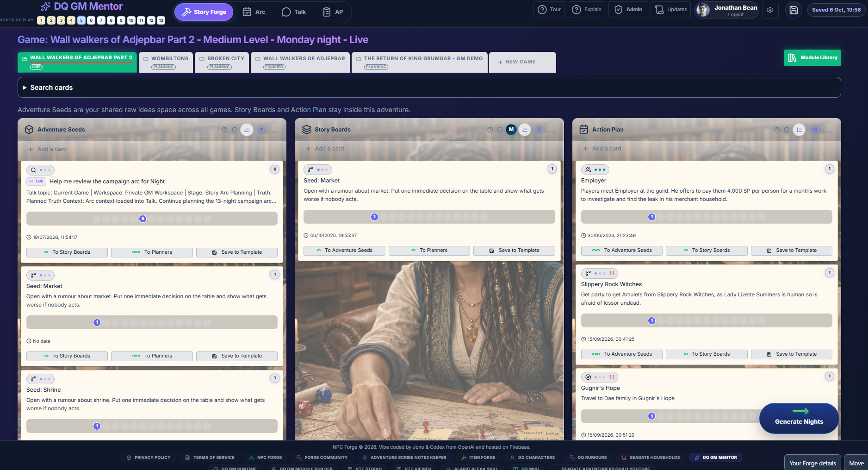Switch to the Wombiltons game tab
The image size is (868, 470).
[x=166, y=62]
